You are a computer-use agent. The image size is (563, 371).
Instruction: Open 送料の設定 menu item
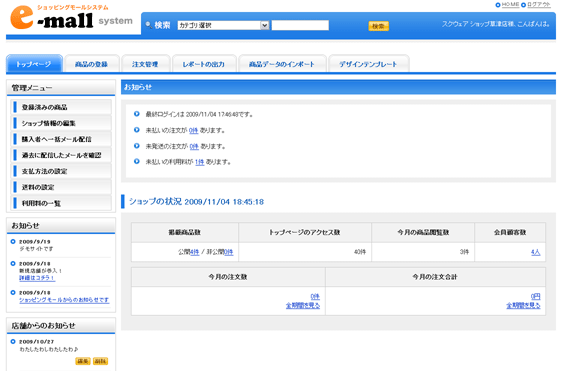[x=61, y=187]
